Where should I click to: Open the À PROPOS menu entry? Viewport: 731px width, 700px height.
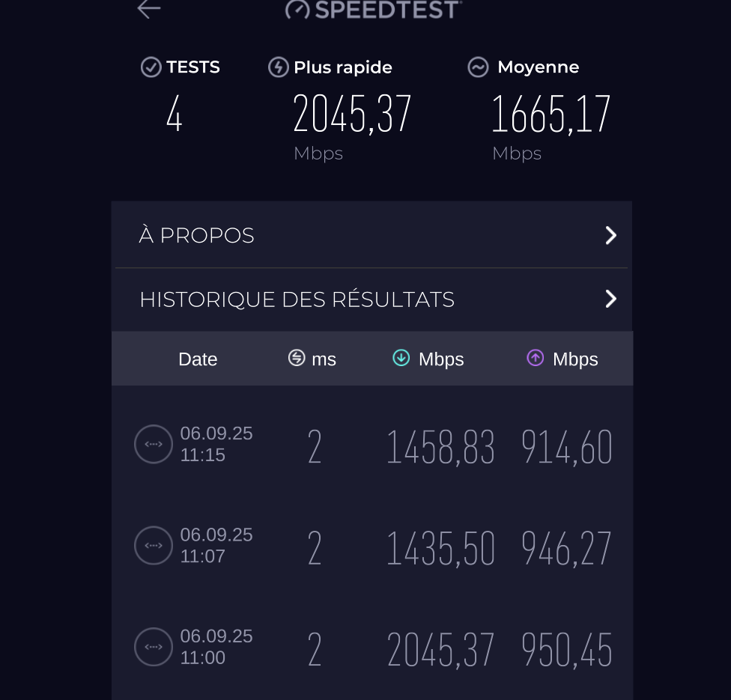tap(197, 236)
